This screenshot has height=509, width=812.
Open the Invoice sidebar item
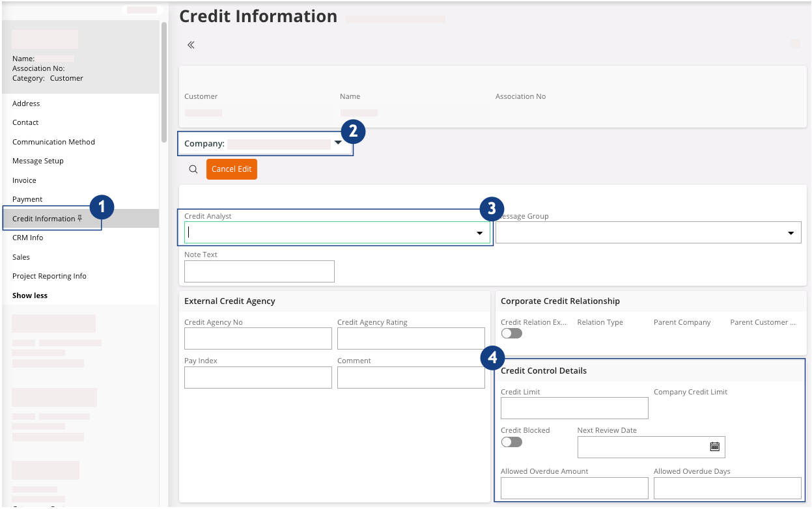24,180
